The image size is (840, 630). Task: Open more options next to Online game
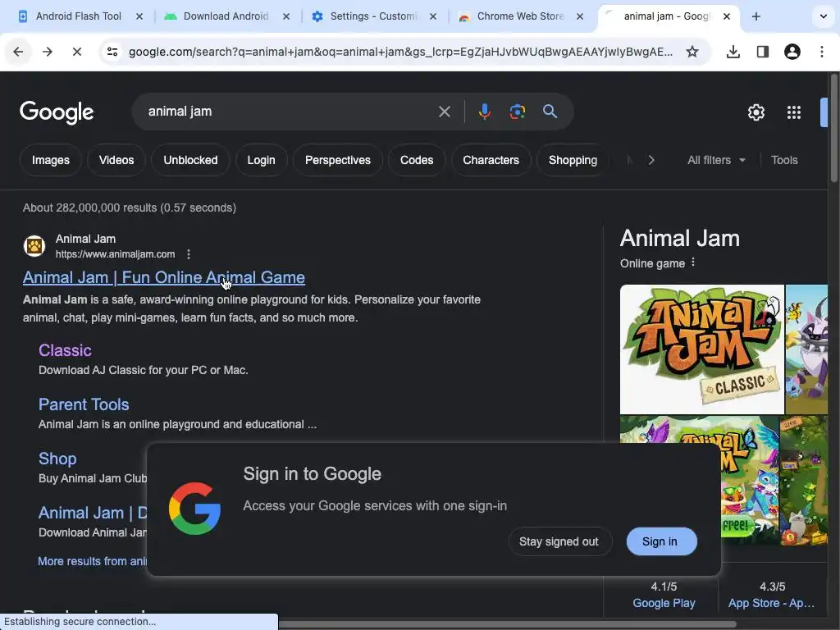click(693, 262)
